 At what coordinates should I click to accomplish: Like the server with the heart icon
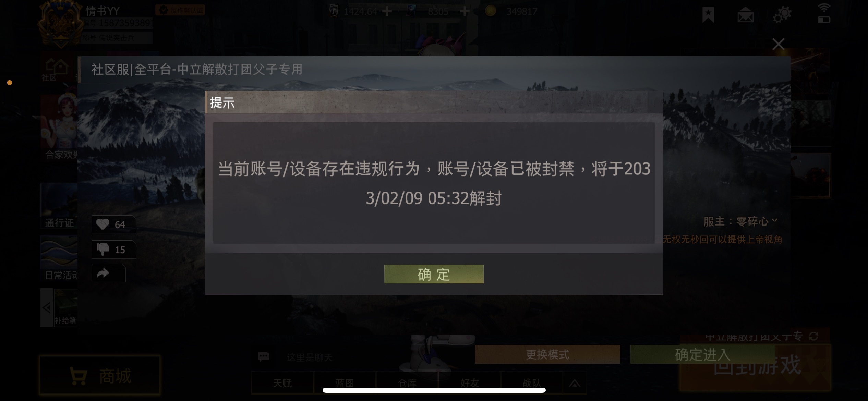pyautogui.click(x=113, y=224)
